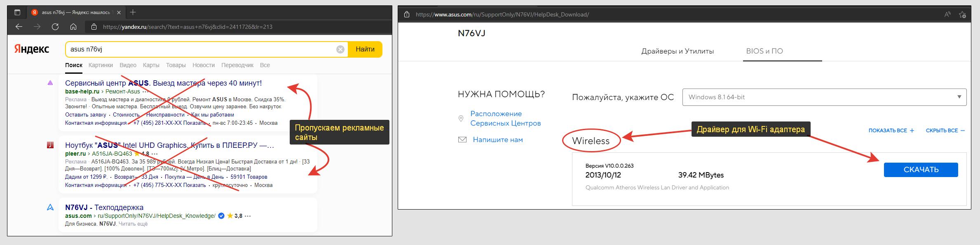
Task: Reload the Yandex search page
Action: point(55,27)
